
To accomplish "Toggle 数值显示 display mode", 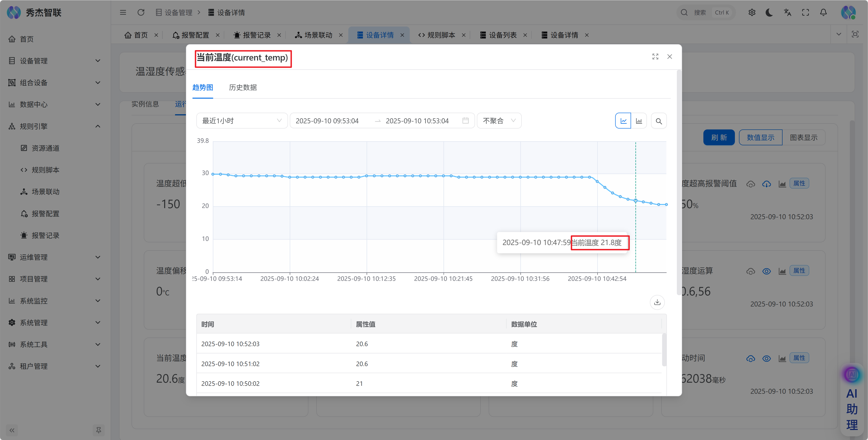I will point(760,137).
